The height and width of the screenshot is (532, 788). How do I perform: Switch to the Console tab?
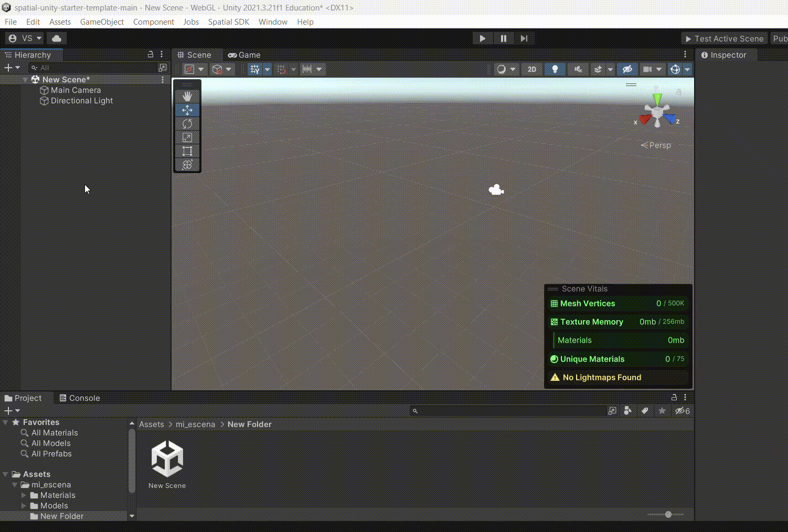[79, 398]
